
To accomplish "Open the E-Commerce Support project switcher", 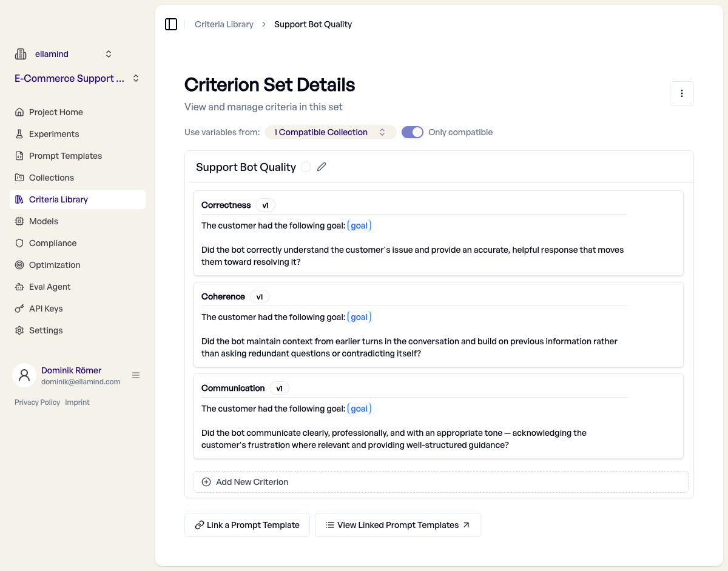I will pos(135,78).
